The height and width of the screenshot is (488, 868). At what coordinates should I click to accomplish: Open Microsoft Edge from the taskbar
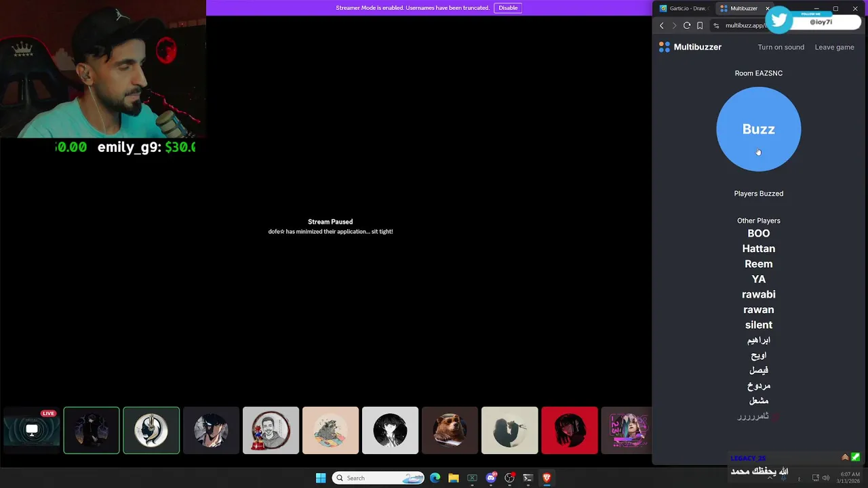click(435, 478)
